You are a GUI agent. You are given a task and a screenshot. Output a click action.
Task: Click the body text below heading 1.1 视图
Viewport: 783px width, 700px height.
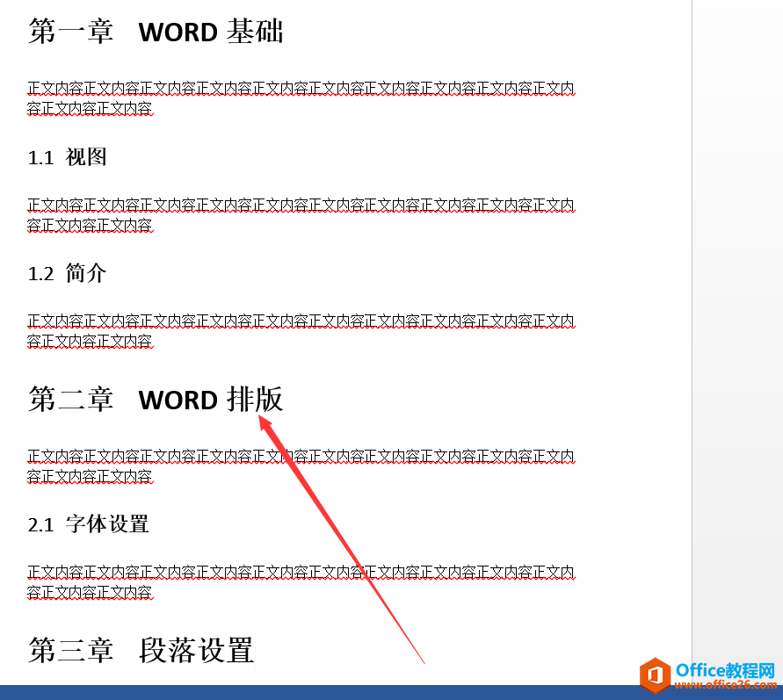tap(299, 213)
